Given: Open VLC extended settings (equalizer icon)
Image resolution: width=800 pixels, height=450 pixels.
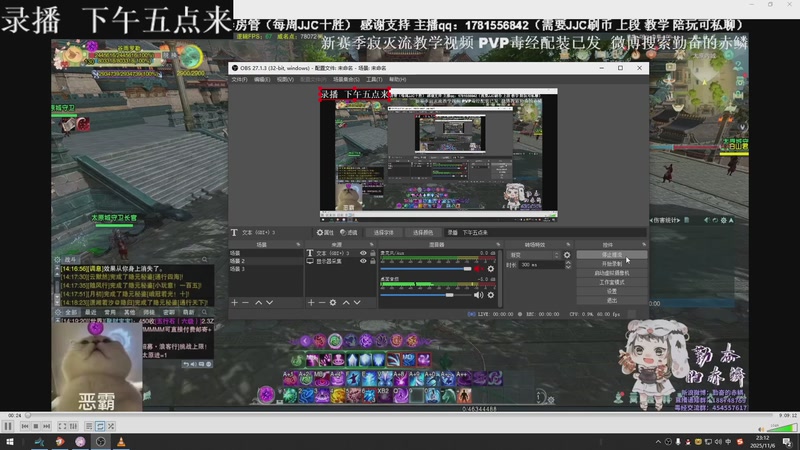Looking at the screenshot, I should tap(73, 426).
